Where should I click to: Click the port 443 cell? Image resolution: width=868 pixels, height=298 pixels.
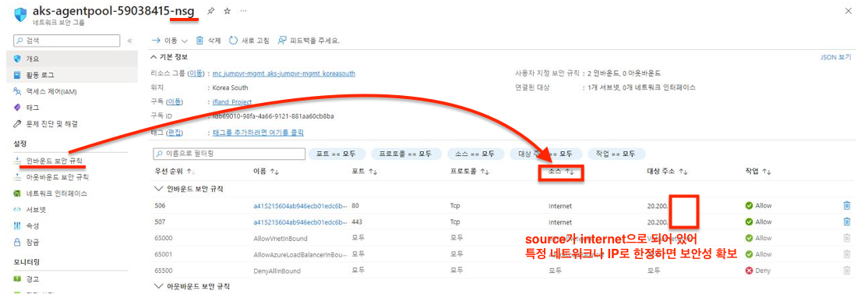(x=358, y=222)
